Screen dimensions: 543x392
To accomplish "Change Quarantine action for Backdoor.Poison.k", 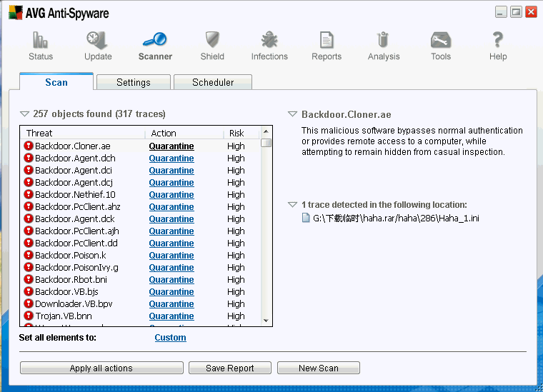I will 171,256.
